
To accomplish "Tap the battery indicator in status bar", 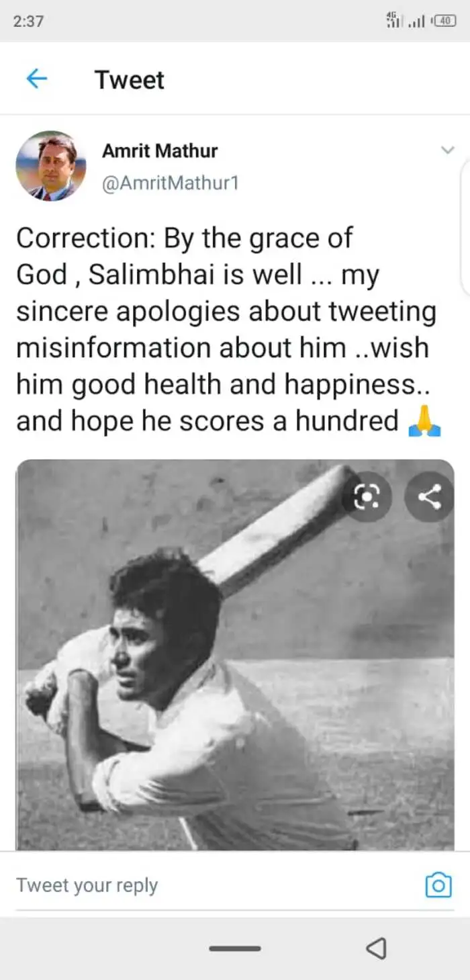I will click(445, 21).
